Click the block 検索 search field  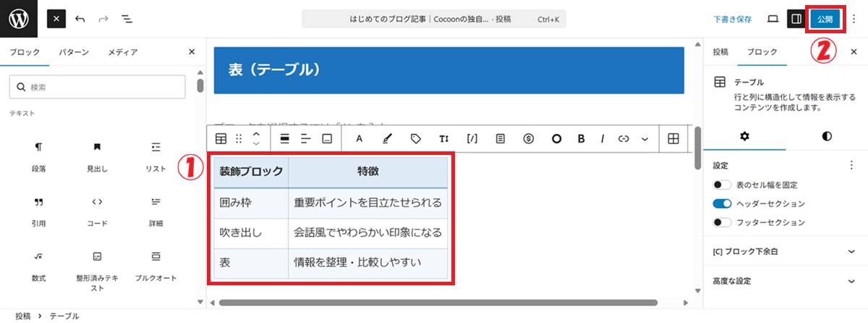pyautogui.click(x=97, y=87)
